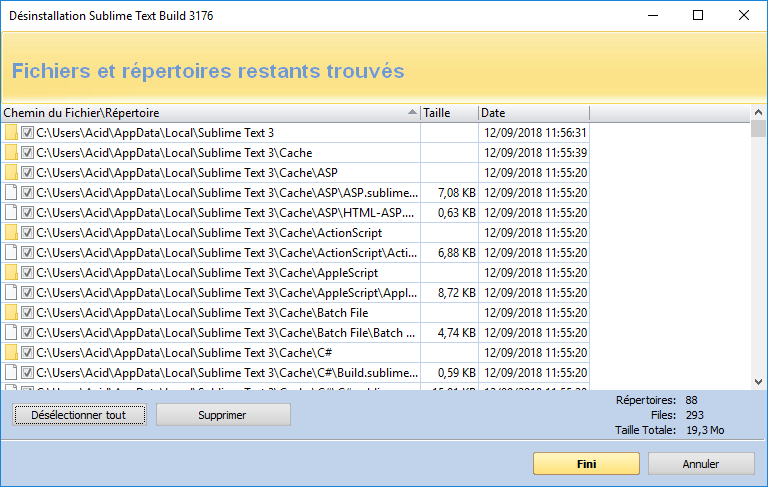Click size value 4,74 KB
This screenshot has height=488, width=769.
point(457,333)
